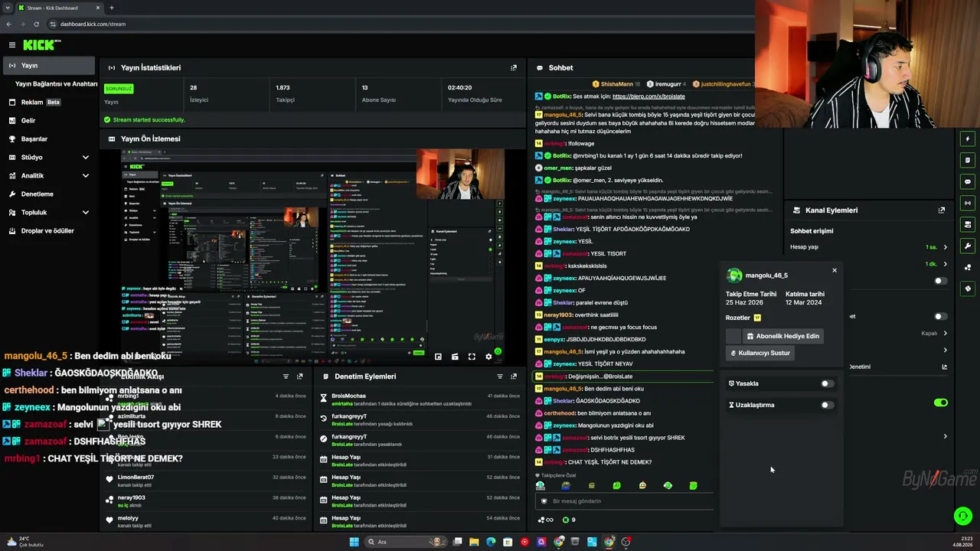This screenshot has width=980, height=551.
Task: Click neray1903 in the activity feed
Action: pyautogui.click(x=132, y=497)
